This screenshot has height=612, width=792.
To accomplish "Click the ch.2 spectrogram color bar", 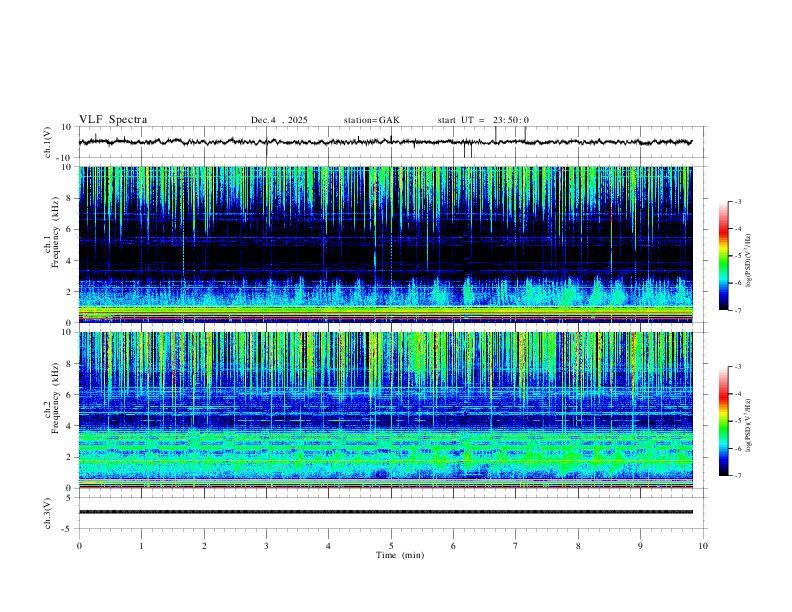I will tap(723, 421).
